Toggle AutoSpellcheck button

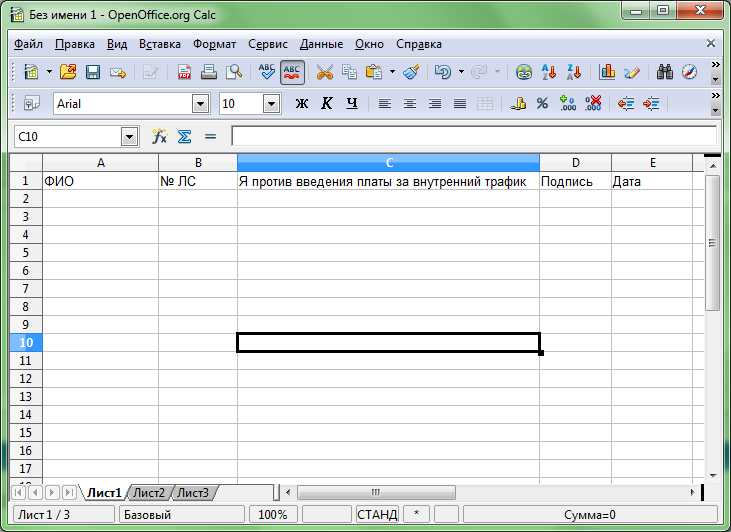coord(293,72)
